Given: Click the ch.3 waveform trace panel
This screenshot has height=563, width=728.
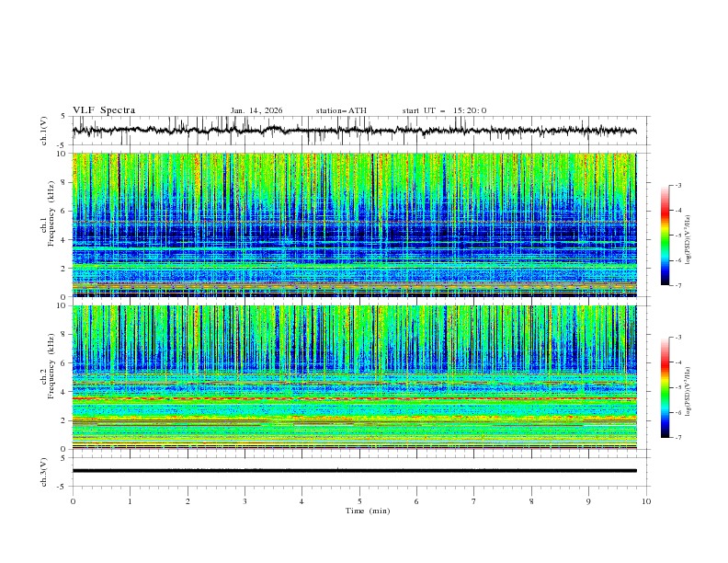Looking at the screenshot, I should click(361, 472).
